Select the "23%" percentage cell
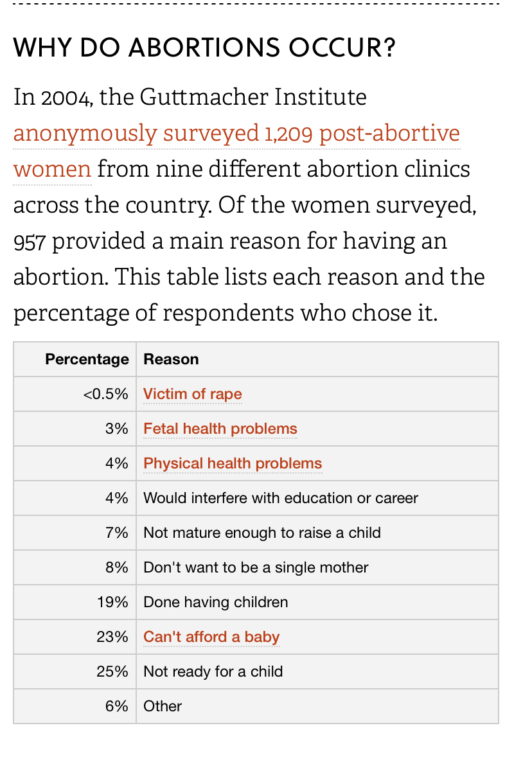Image resolution: width=532 pixels, height=764 pixels. click(x=112, y=637)
